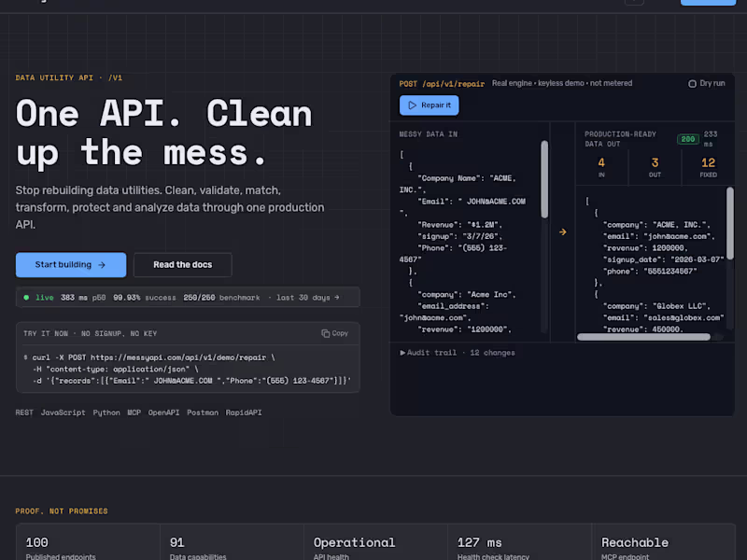Select the Python integration label

point(106,413)
